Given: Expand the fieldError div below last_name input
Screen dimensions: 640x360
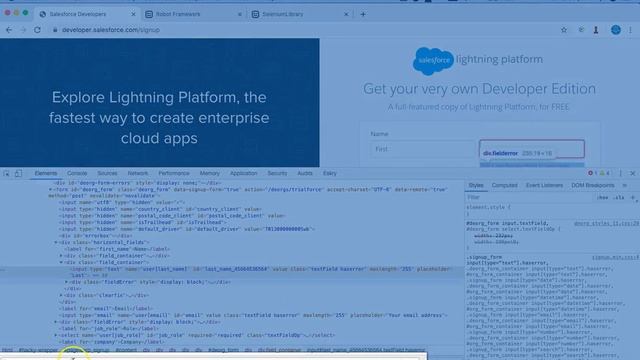Looking at the screenshot, I should 67,282.
